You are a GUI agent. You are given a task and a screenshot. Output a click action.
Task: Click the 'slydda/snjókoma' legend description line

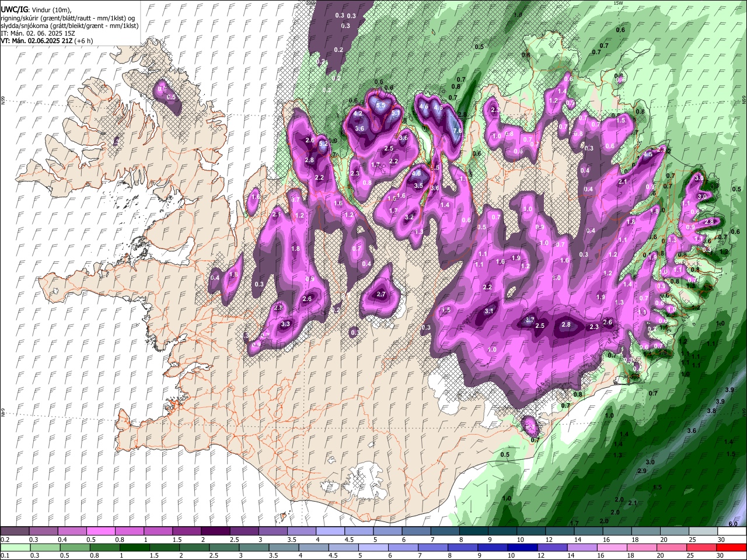point(70,26)
